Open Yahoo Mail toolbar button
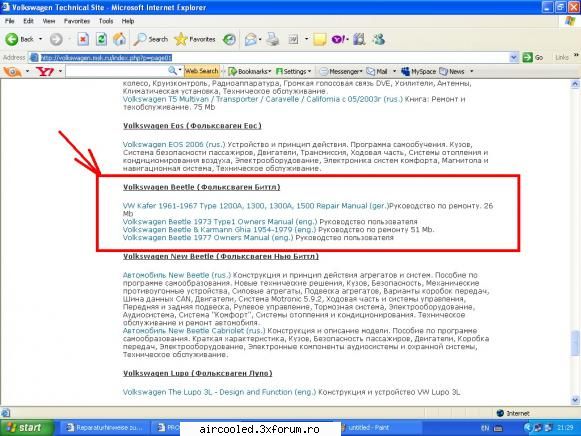Image resolution: width=581 pixels, height=436 pixels. tap(377, 71)
